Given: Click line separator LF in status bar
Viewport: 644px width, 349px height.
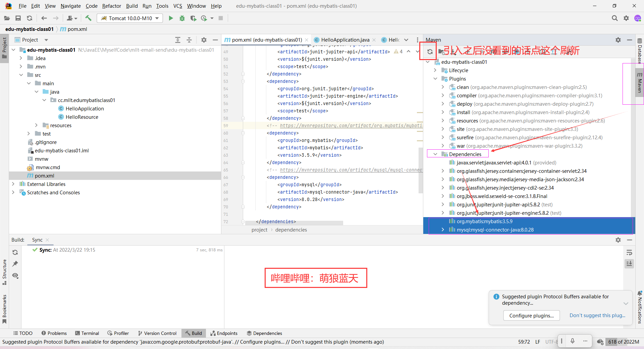Looking at the screenshot, I should pyautogui.click(x=538, y=342).
